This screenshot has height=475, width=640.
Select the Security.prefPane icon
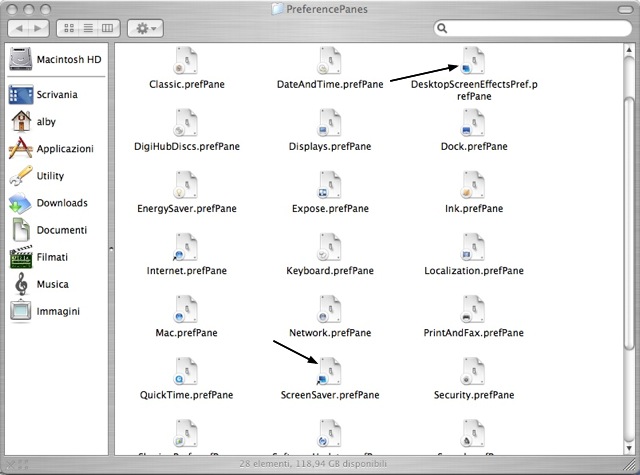[x=473, y=371]
